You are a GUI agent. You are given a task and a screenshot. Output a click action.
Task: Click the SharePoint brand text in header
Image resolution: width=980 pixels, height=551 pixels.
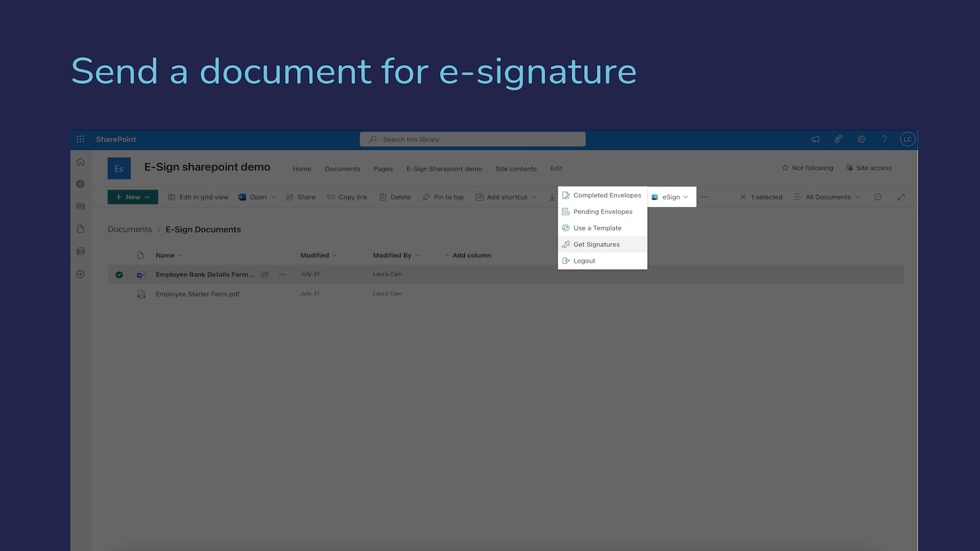point(116,139)
